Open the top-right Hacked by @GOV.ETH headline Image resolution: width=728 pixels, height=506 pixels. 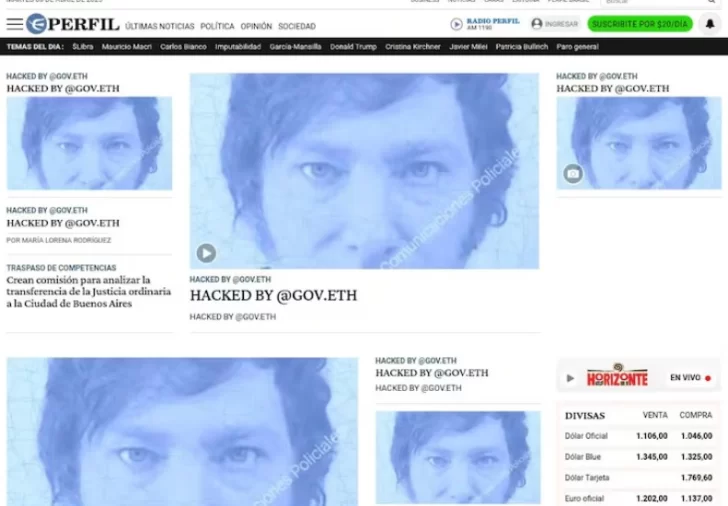click(613, 89)
